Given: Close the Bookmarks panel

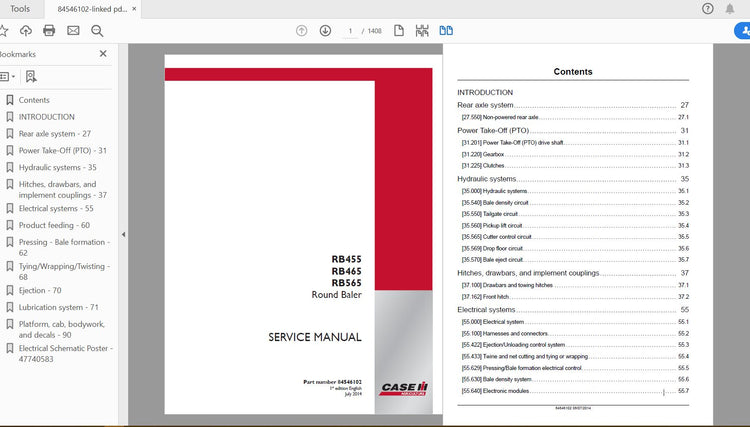Looking at the screenshot, I should (103, 54).
